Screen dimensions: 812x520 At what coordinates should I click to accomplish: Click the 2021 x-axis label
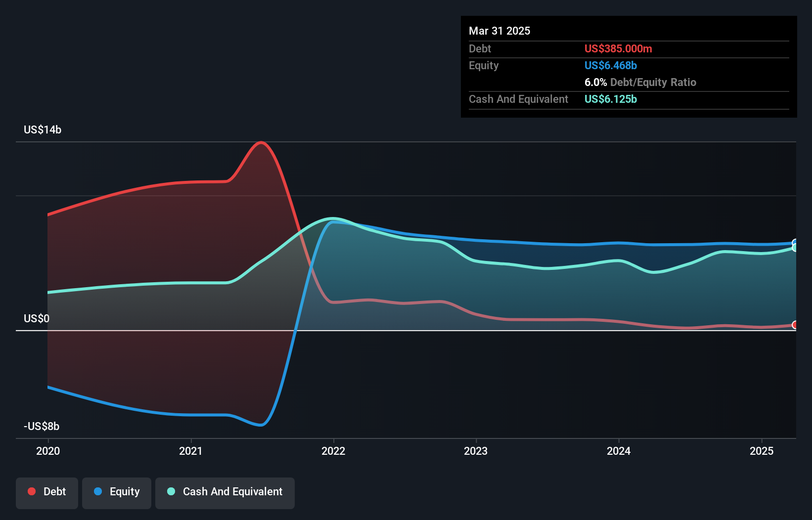191,451
